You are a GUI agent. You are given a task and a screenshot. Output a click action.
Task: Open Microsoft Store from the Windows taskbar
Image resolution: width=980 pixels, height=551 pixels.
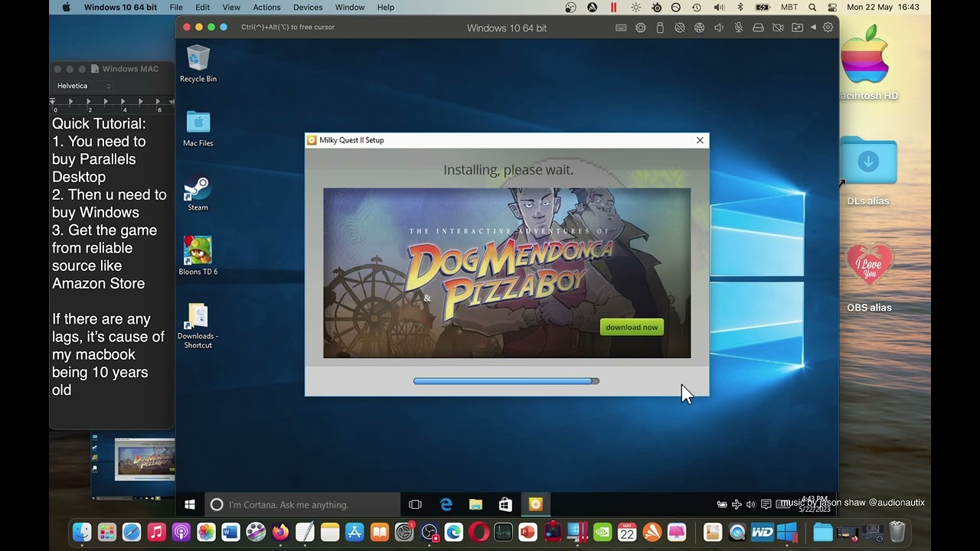[x=505, y=504]
